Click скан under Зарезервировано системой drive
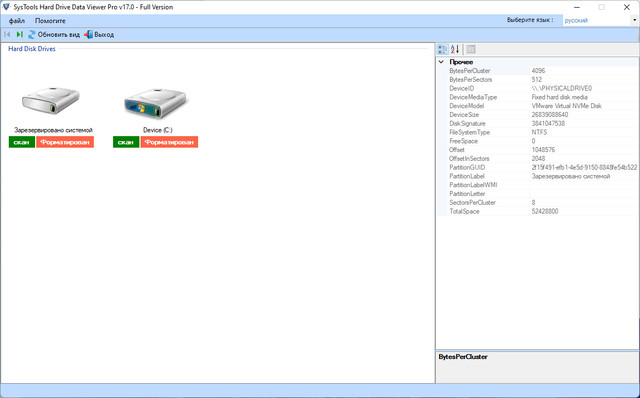The image size is (640, 398). [22, 142]
